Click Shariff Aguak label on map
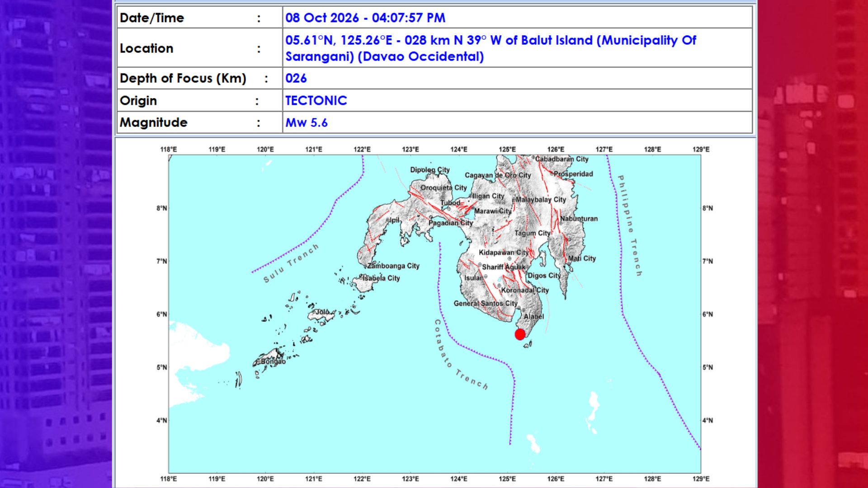The image size is (868, 488). (504, 267)
